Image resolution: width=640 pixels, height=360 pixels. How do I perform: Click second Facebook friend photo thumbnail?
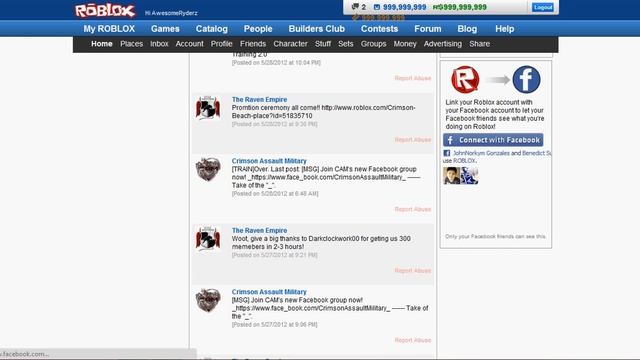[469, 176]
